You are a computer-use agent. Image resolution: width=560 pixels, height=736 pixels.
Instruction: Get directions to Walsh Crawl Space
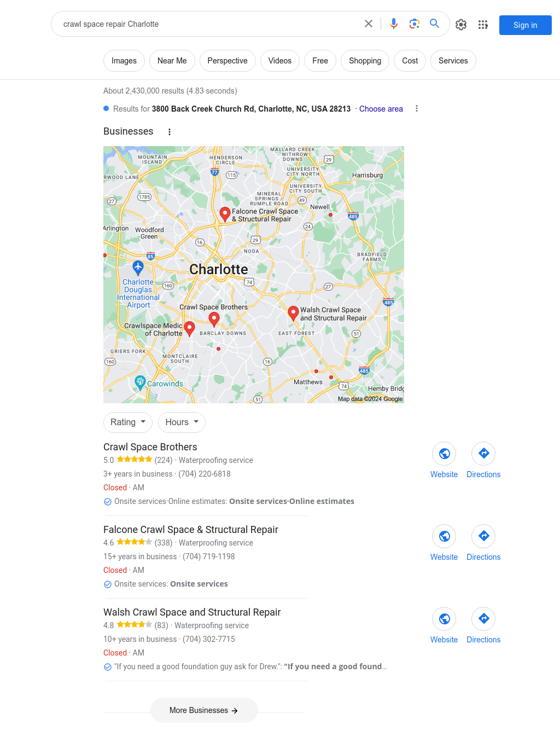pyautogui.click(x=483, y=619)
